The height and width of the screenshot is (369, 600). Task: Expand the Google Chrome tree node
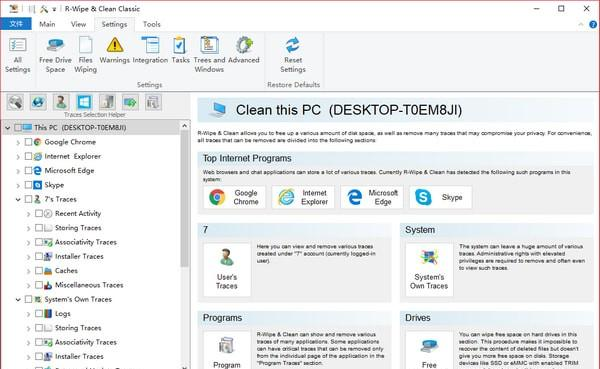point(18,142)
